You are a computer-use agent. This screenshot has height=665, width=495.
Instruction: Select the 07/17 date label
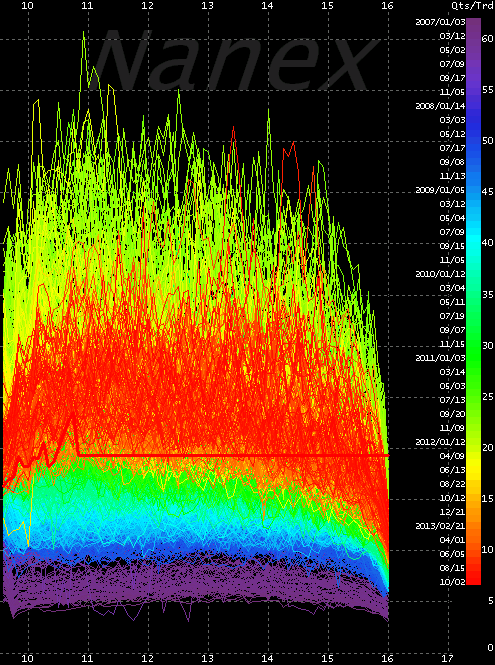(x=453, y=148)
